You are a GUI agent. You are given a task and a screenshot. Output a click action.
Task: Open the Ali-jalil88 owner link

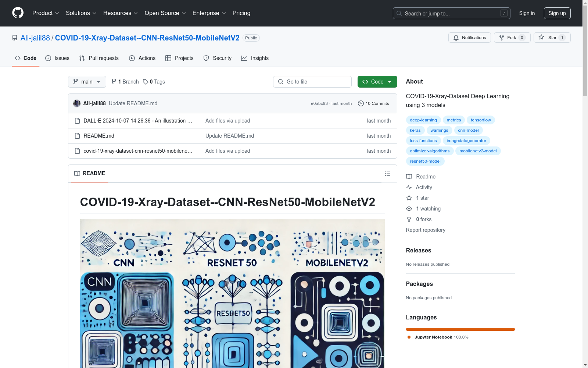pos(35,38)
